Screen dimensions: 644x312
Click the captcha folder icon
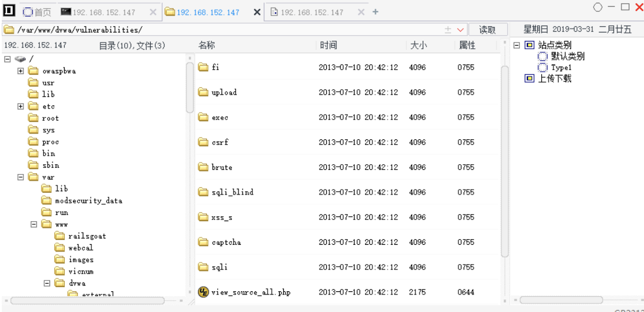click(x=203, y=242)
